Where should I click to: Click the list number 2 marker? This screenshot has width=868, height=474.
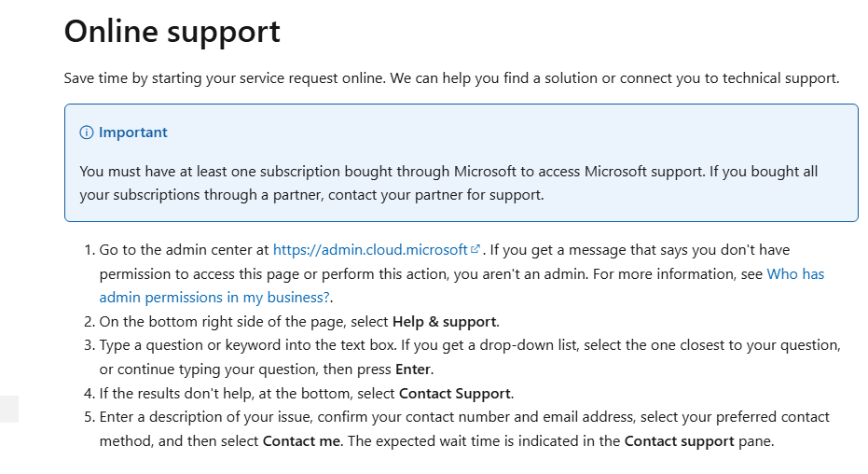coord(90,322)
